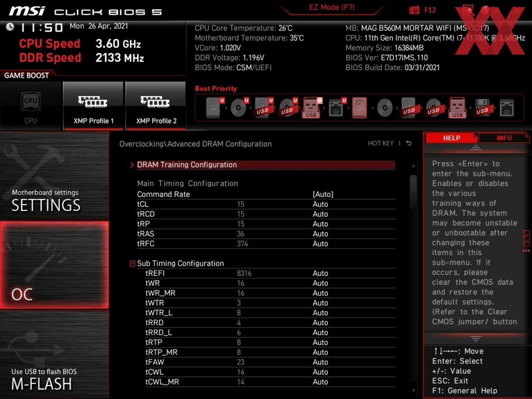Select the UEFI USB hard disk boot icon
The height and width of the screenshot is (399, 532).
[x=263, y=108]
